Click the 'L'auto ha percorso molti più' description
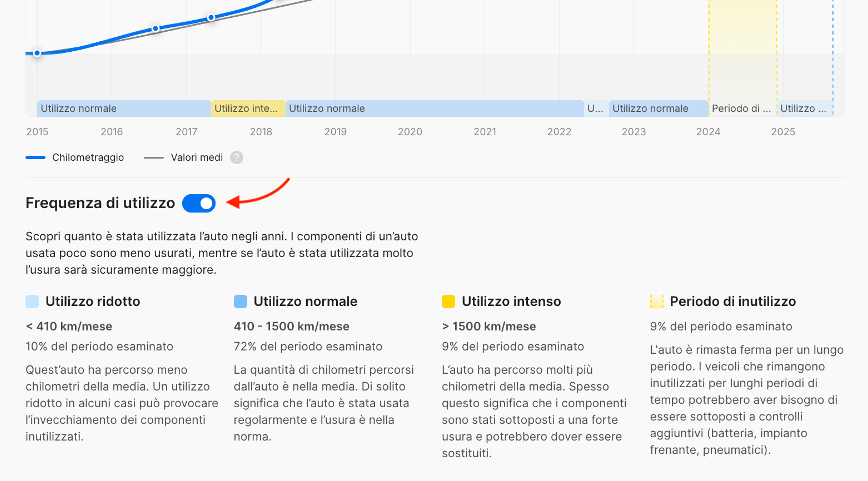Screen dimensions: 868x481 [x=534, y=412]
